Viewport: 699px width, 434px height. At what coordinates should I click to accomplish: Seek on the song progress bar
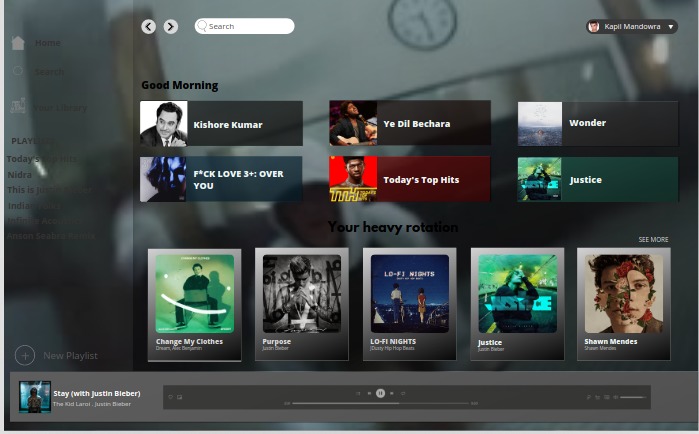pos(381,403)
